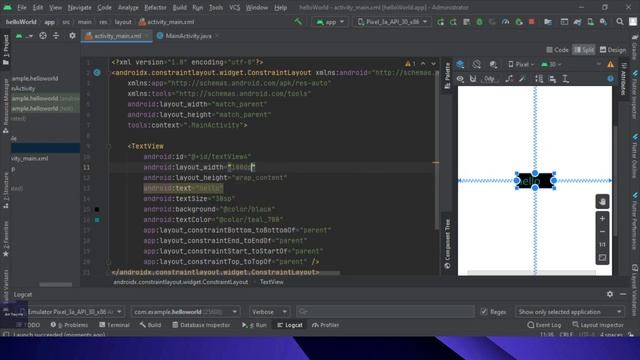Open com.example.helloworld process dropdown

pyautogui.click(x=185, y=312)
